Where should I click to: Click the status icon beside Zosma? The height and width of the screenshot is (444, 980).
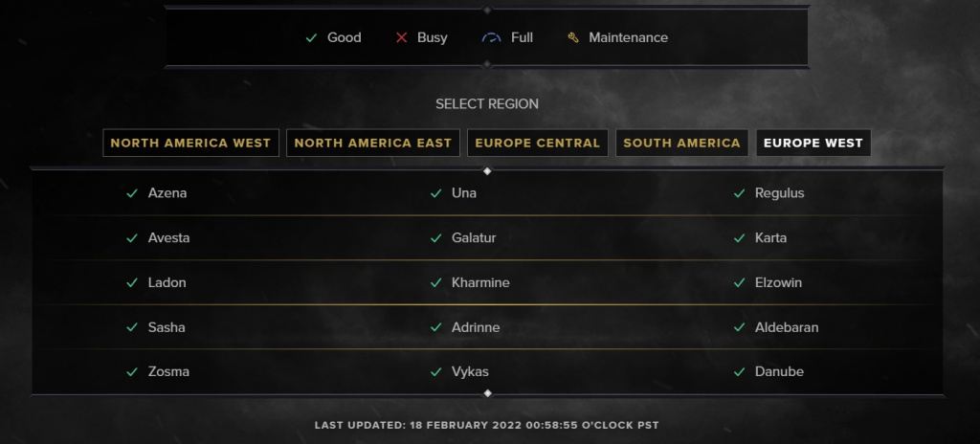(132, 372)
